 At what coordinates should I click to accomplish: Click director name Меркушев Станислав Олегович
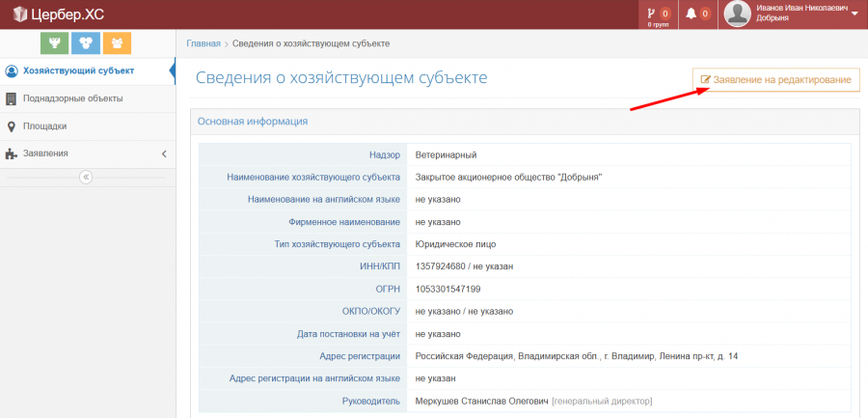(x=481, y=401)
